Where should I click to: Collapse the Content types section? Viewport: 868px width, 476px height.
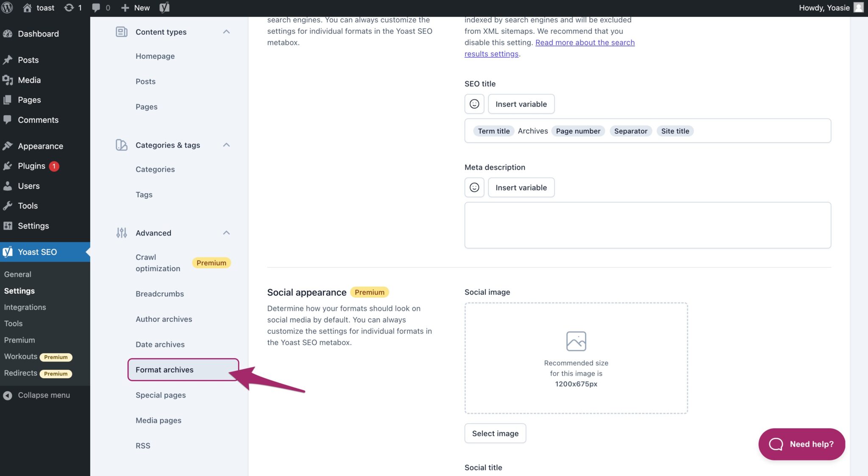tap(227, 32)
